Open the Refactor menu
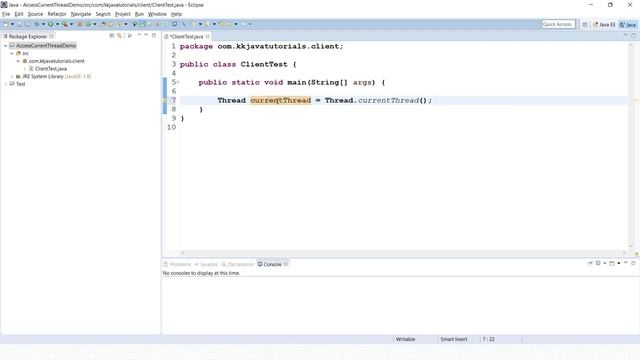The image size is (640, 360). [x=57, y=14]
